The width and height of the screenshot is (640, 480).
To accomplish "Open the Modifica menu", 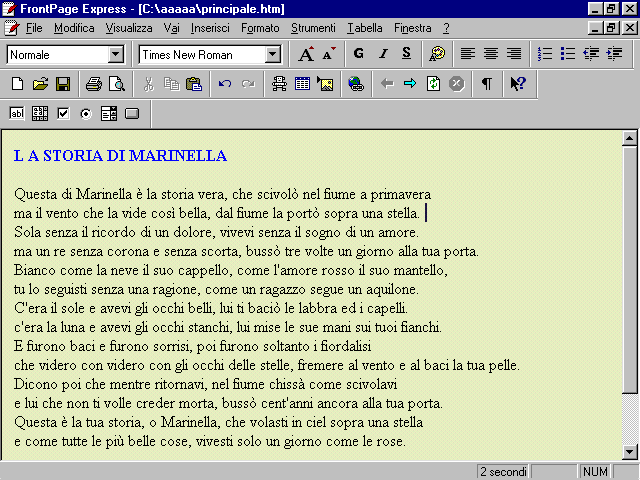I will click(74, 28).
